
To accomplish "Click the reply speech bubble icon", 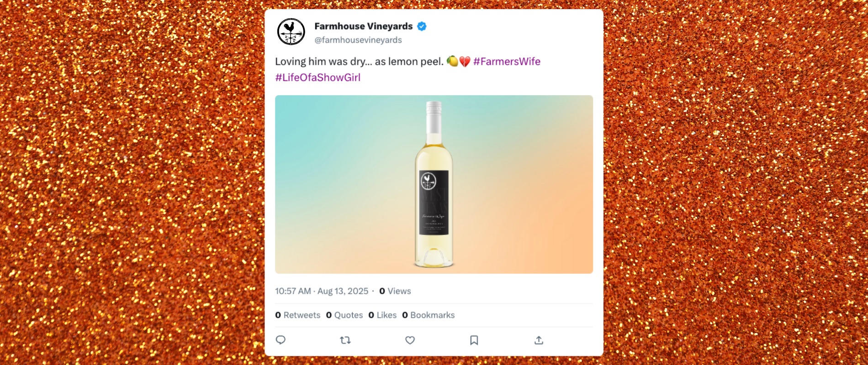I will 281,340.
